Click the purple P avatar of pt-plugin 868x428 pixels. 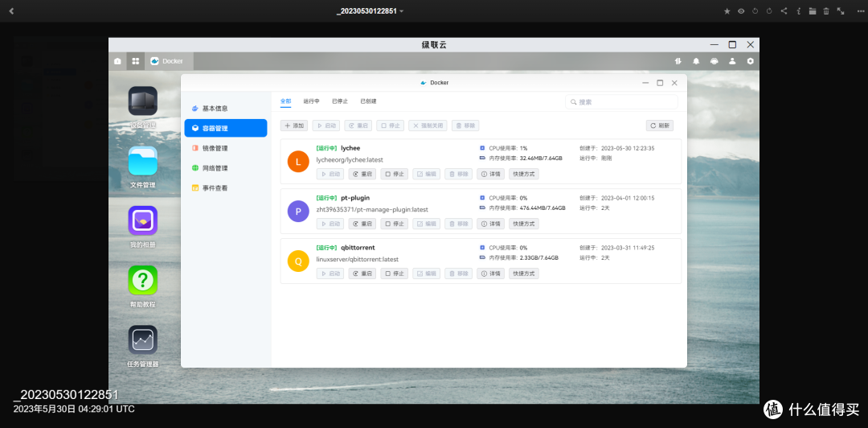coord(298,212)
